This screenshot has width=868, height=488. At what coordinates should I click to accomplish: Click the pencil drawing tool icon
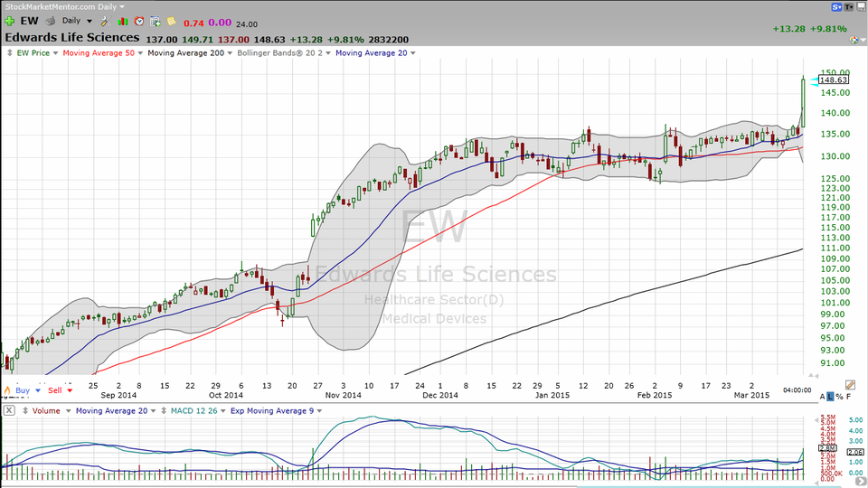851,385
